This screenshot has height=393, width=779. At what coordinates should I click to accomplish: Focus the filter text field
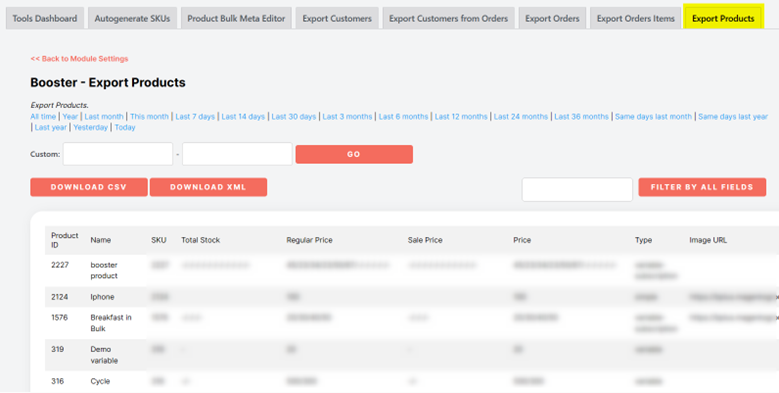pos(577,189)
